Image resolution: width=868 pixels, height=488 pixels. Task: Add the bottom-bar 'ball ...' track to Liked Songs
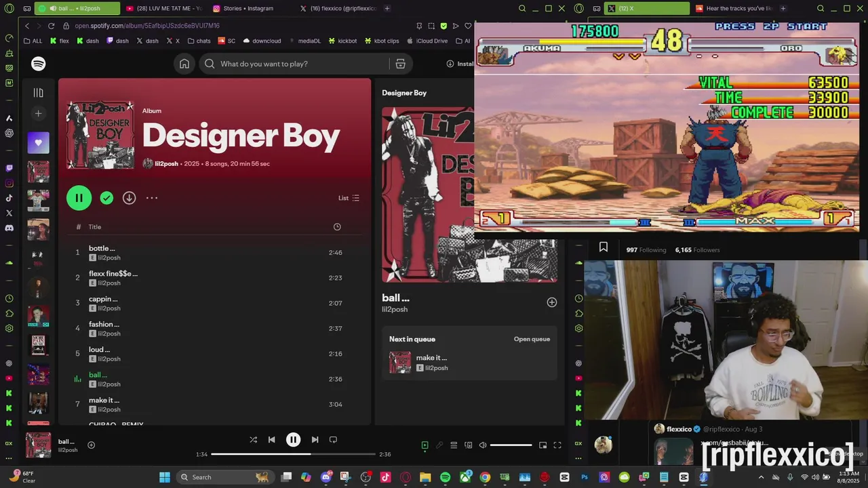tap(91, 445)
